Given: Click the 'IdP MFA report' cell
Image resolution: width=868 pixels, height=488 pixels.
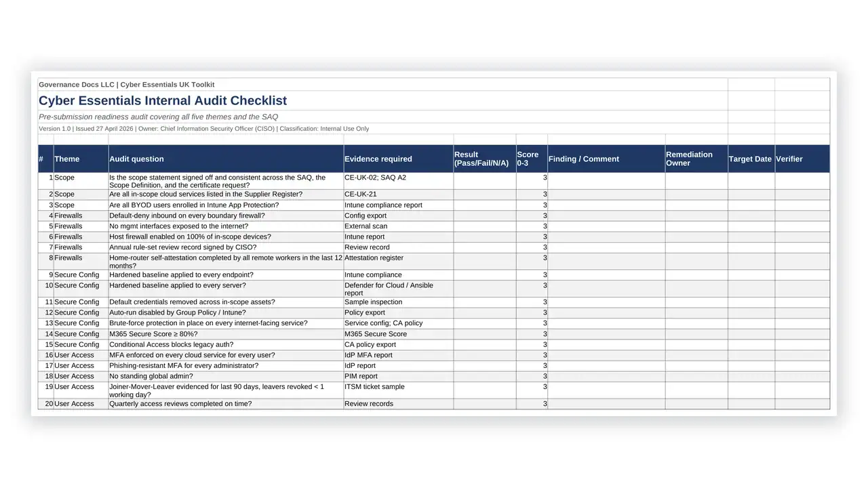Looking at the screenshot, I should [399, 355].
